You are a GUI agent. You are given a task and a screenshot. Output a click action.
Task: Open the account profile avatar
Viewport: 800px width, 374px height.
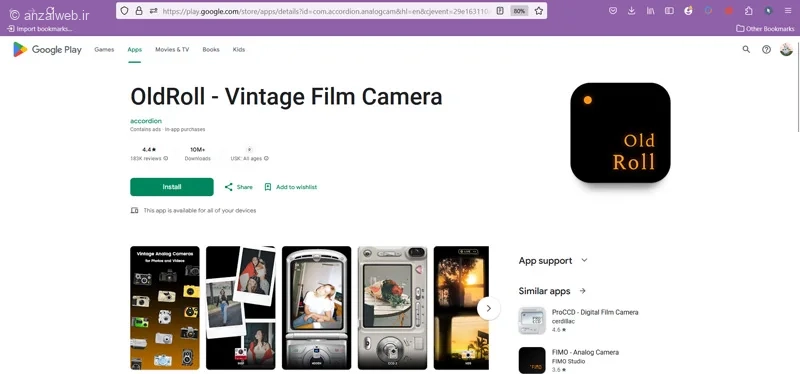pos(786,49)
